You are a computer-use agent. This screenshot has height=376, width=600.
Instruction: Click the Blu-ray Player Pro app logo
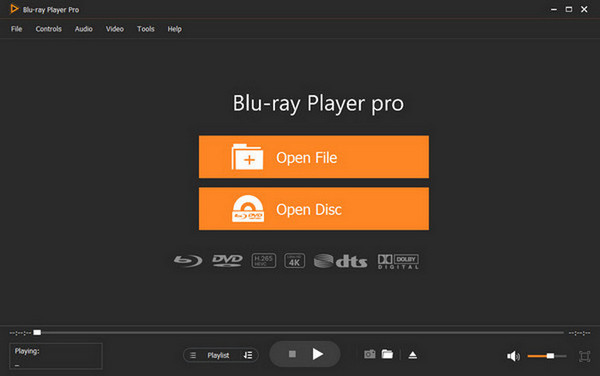(x=14, y=9)
